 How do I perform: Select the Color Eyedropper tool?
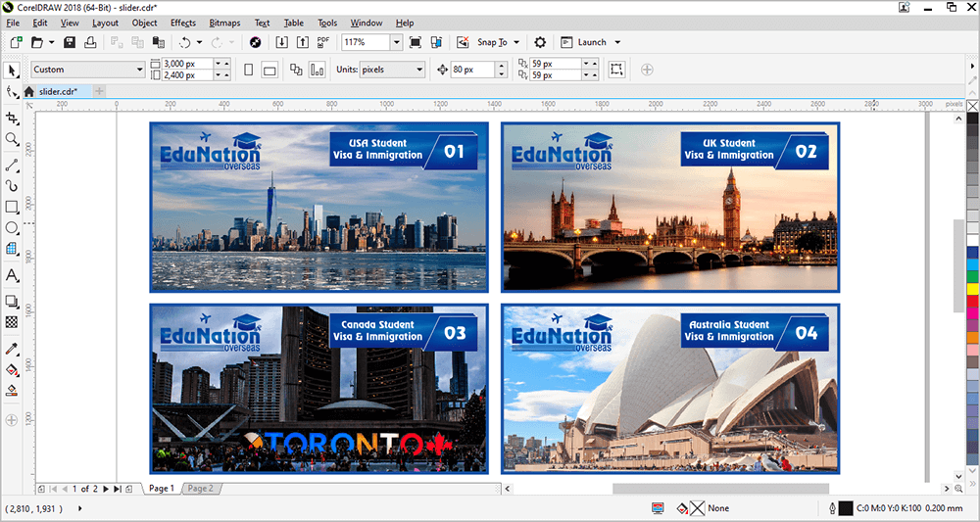click(x=11, y=349)
